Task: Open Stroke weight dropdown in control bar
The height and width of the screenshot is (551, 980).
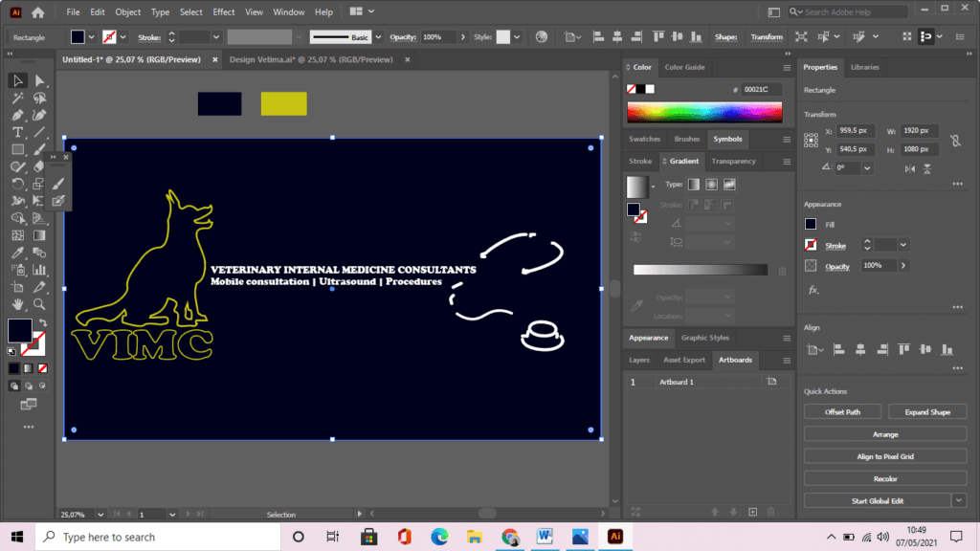Action: [216, 37]
